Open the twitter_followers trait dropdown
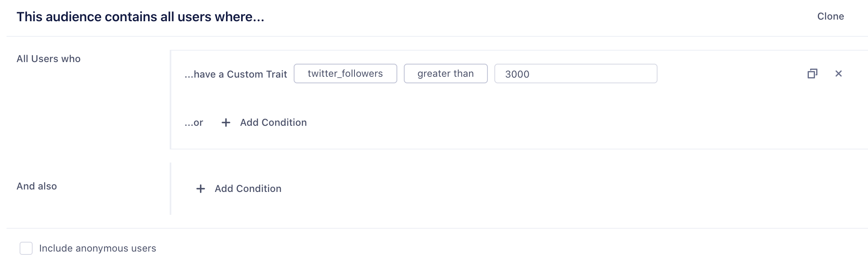Screen dimensions: 868x263 coord(345,74)
